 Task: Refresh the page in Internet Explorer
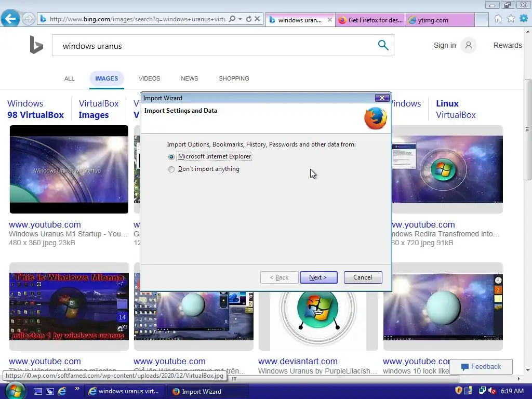coord(249,19)
